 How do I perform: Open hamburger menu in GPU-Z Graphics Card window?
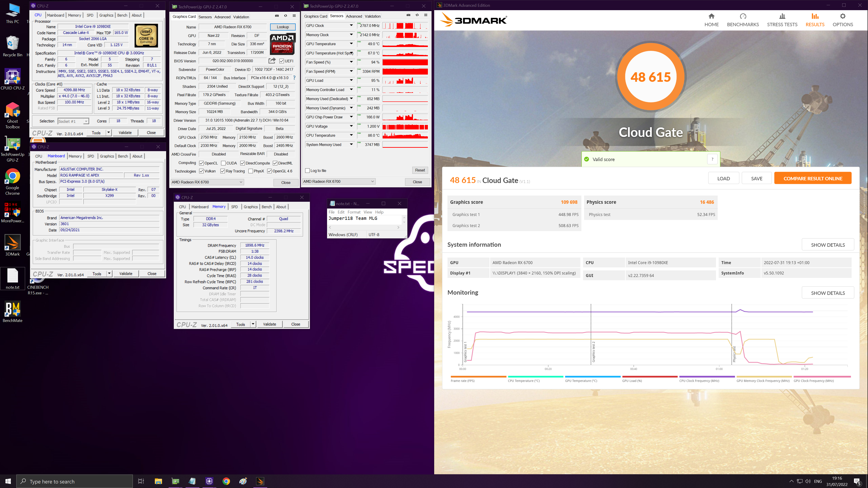point(294,16)
